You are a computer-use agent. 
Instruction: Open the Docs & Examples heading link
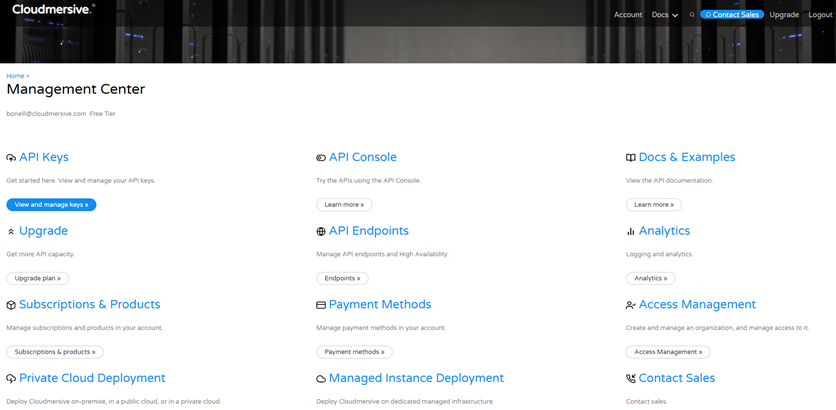tap(687, 157)
